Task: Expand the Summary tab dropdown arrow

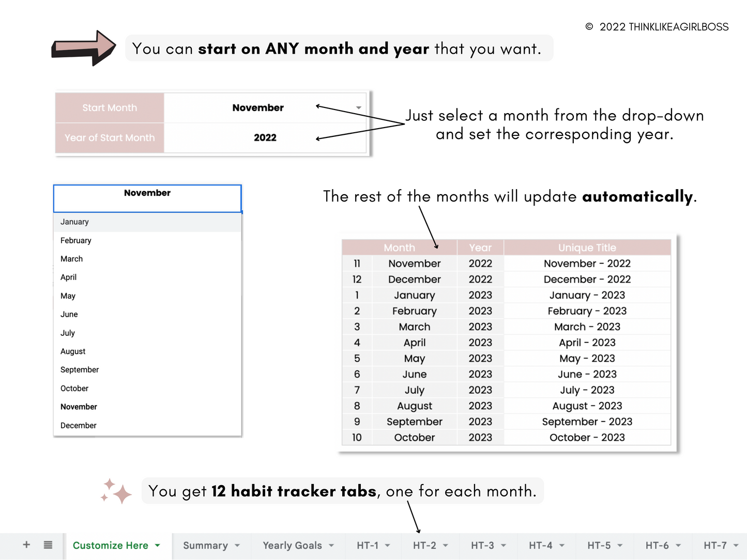Action: click(237, 546)
